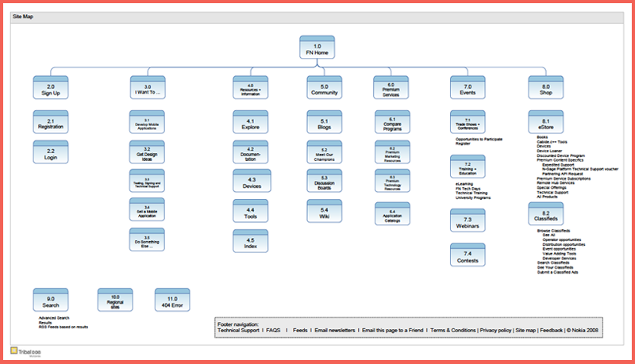Select 'Value Adding Tools' text
635x364 pixels.
(560, 254)
